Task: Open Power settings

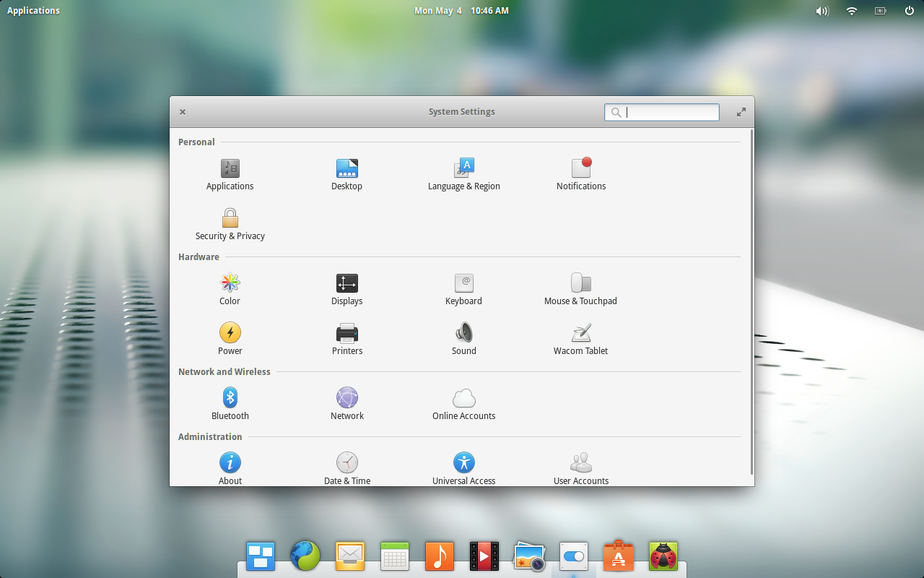Action: tap(230, 338)
